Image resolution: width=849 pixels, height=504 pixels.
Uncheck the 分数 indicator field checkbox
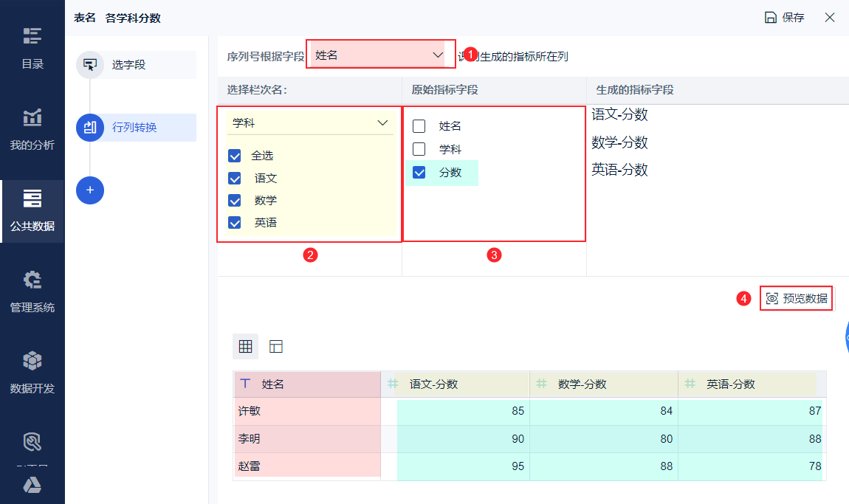pos(419,172)
